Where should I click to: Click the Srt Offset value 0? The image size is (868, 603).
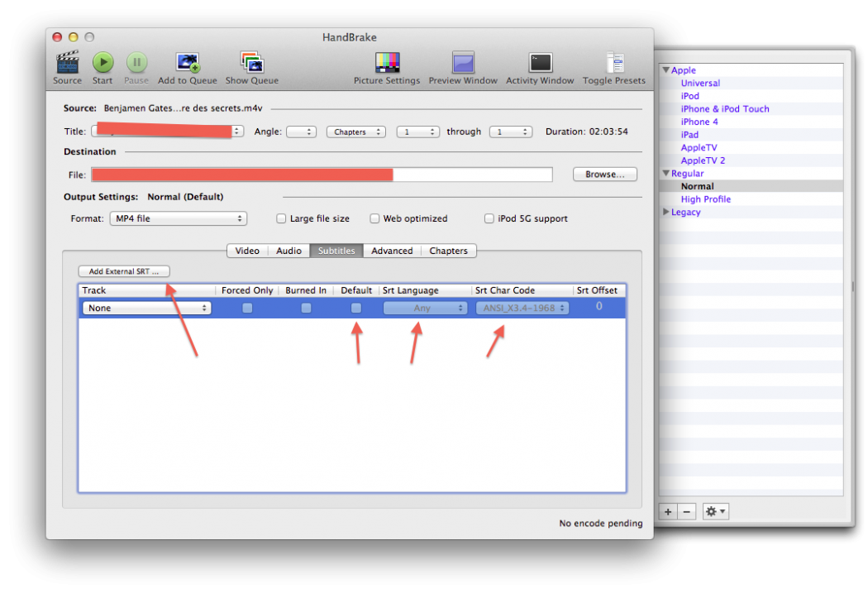[x=599, y=306]
